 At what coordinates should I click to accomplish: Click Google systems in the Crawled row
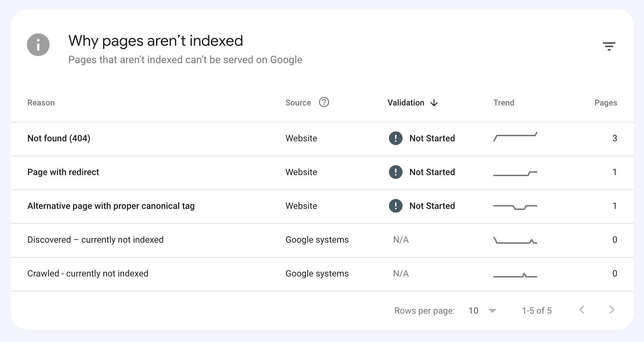(317, 273)
